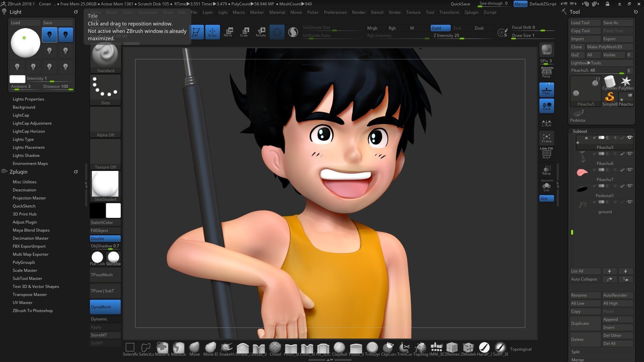Image resolution: width=644 pixels, height=362 pixels.
Task: Hide the Pikachu6 subtool eye
Action: tap(630, 154)
